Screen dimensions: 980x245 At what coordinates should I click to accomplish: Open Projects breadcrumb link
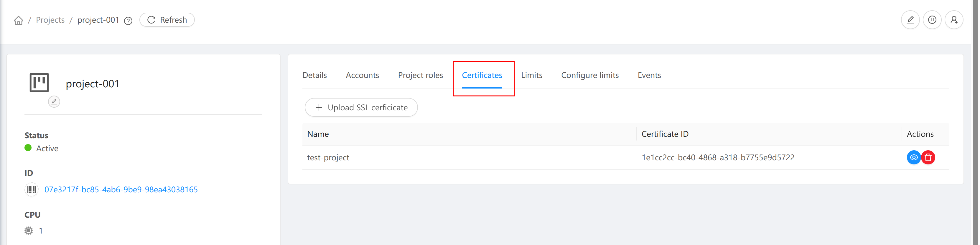[50, 20]
